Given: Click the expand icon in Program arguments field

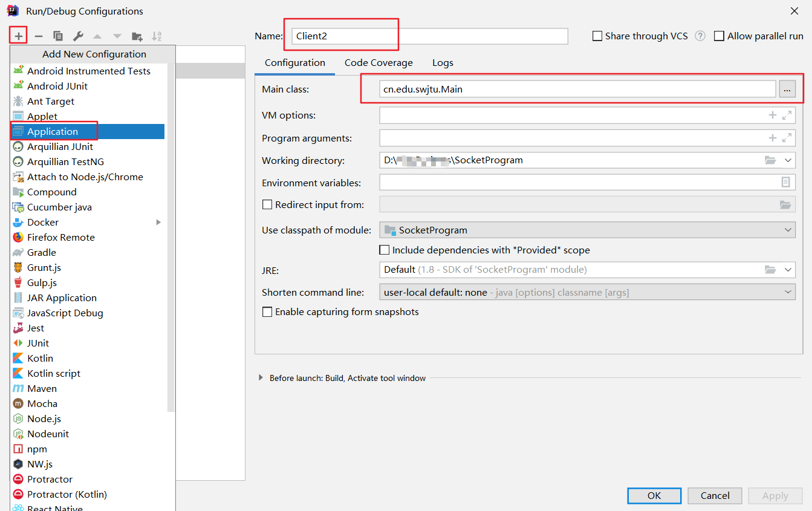Looking at the screenshot, I should pyautogui.click(x=787, y=138).
